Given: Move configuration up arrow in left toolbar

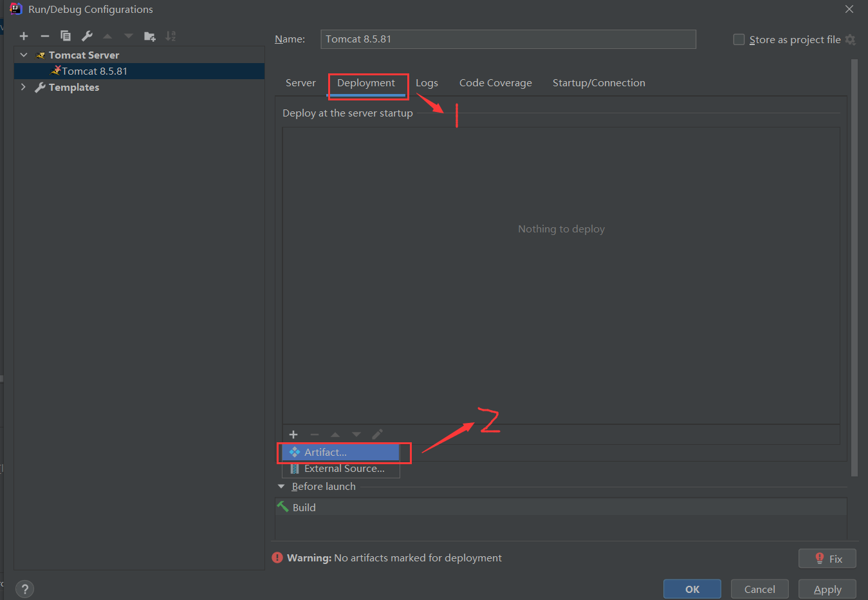Looking at the screenshot, I should coord(107,36).
